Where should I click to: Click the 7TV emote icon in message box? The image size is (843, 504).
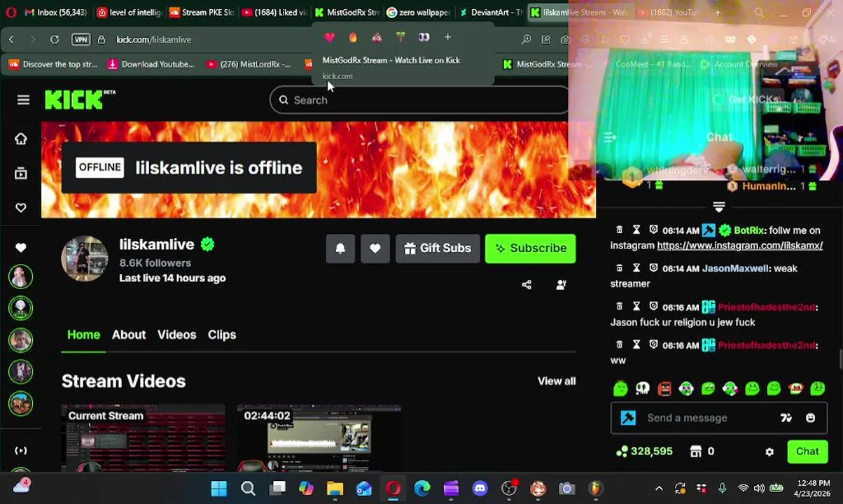[786, 418]
